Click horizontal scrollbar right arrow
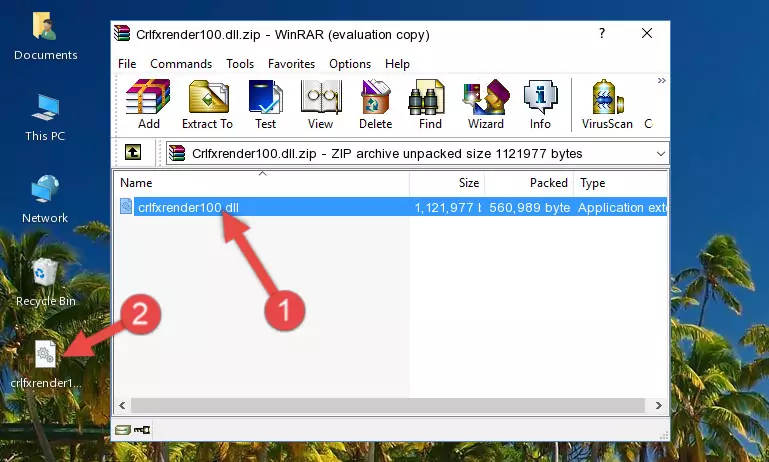Screen dimensions: 769x462 click(x=659, y=406)
